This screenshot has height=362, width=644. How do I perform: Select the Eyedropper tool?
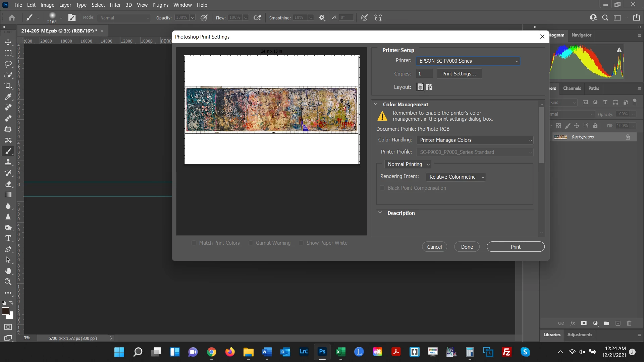(8, 97)
